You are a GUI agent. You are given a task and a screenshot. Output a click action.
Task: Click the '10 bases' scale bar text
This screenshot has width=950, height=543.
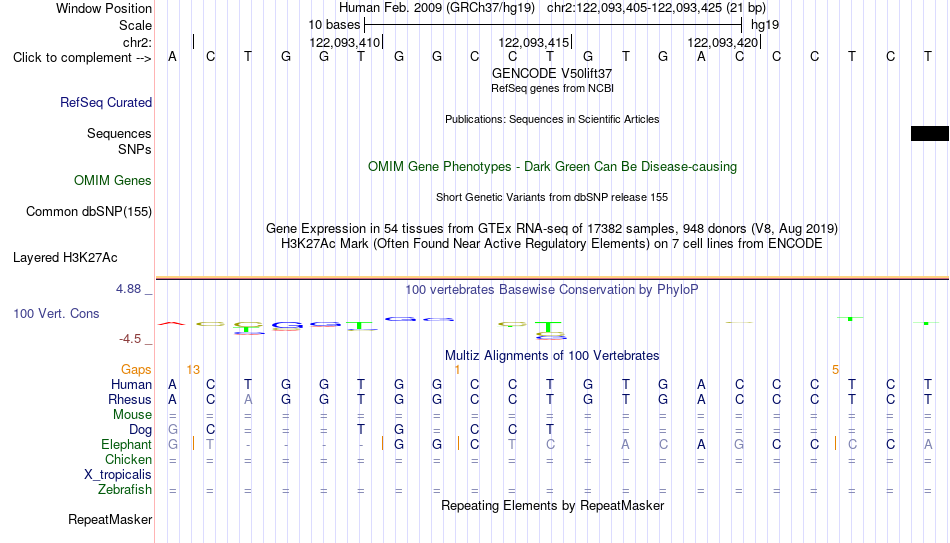point(334,25)
